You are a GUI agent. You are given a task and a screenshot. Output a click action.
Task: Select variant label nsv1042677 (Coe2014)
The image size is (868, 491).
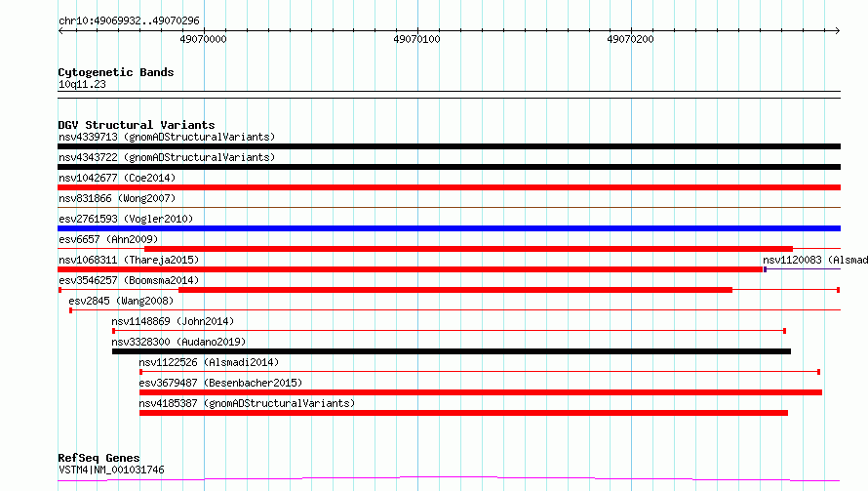(117, 178)
